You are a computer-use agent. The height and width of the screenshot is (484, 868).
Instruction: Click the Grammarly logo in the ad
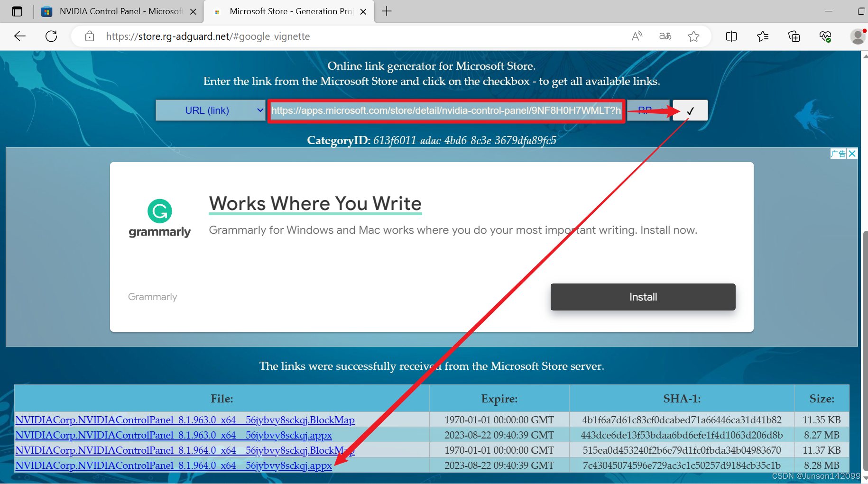[x=160, y=218]
